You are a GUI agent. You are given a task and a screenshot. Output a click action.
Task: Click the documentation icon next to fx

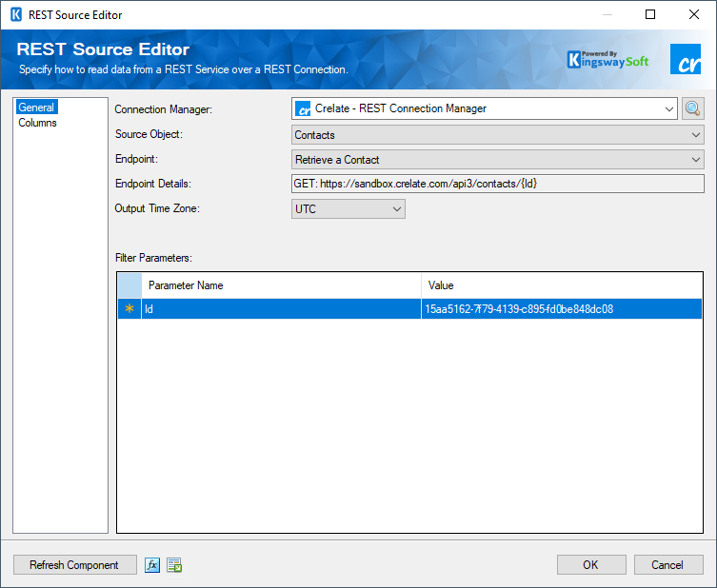coord(174,565)
